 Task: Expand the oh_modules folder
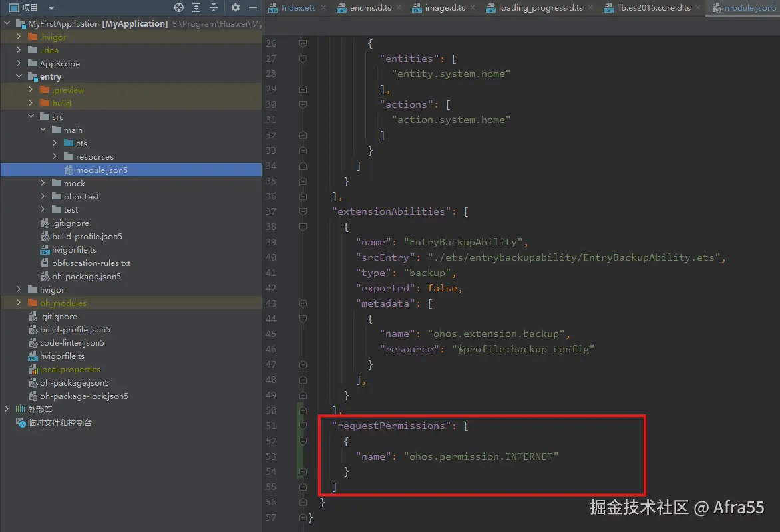click(19, 303)
